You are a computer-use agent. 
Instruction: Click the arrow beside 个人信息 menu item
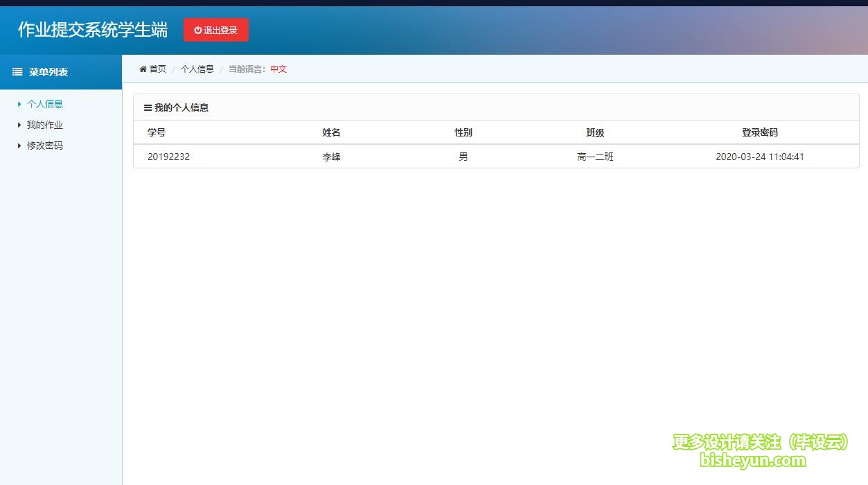pyautogui.click(x=19, y=104)
